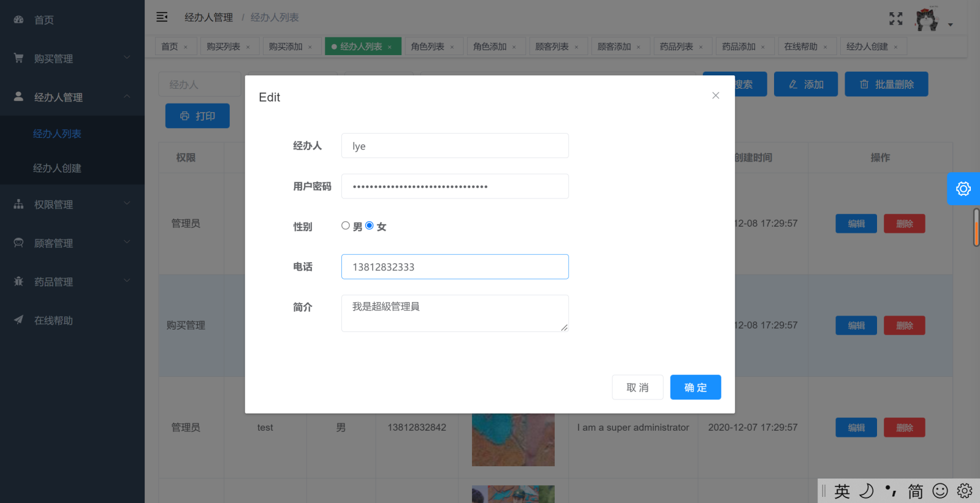Click the 电话 phone input field

pos(455,267)
